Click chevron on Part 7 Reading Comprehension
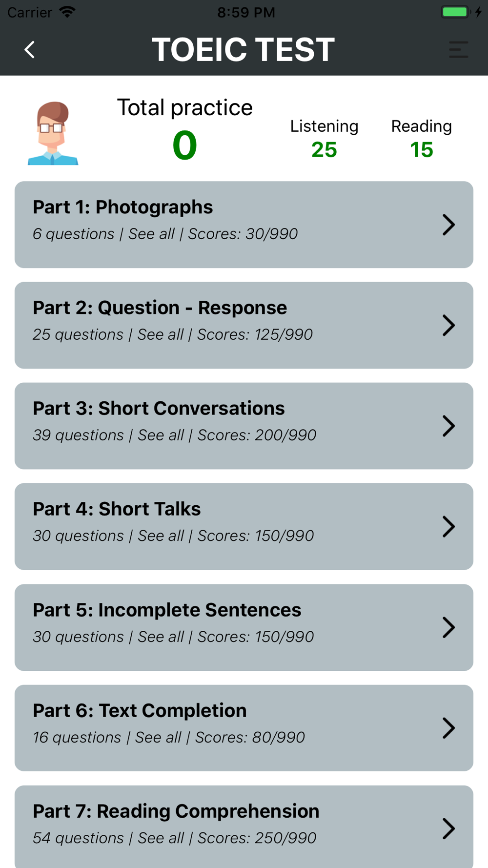The width and height of the screenshot is (488, 868). point(448,828)
